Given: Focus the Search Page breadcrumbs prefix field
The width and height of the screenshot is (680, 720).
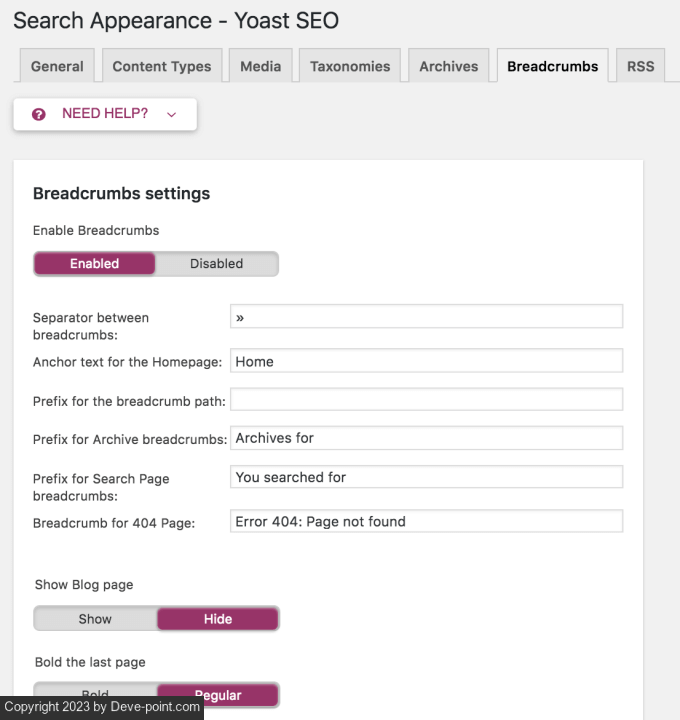Looking at the screenshot, I should pyautogui.click(x=426, y=477).
